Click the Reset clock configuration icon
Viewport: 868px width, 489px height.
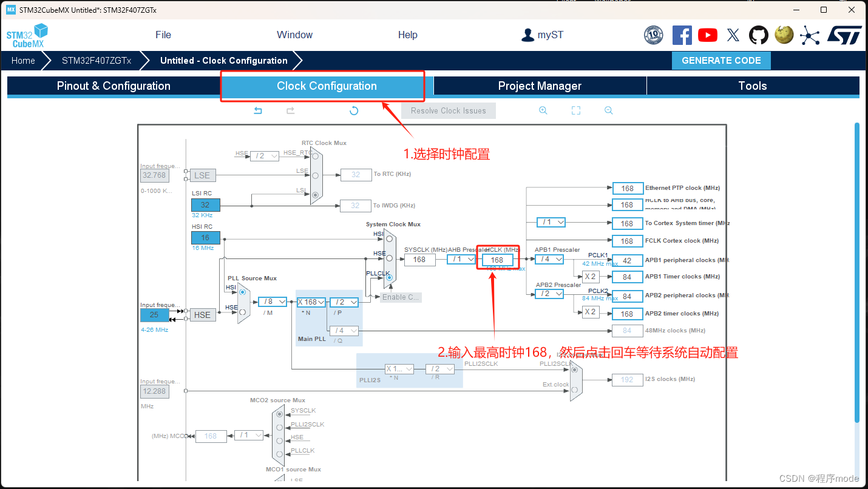(354, 110)
